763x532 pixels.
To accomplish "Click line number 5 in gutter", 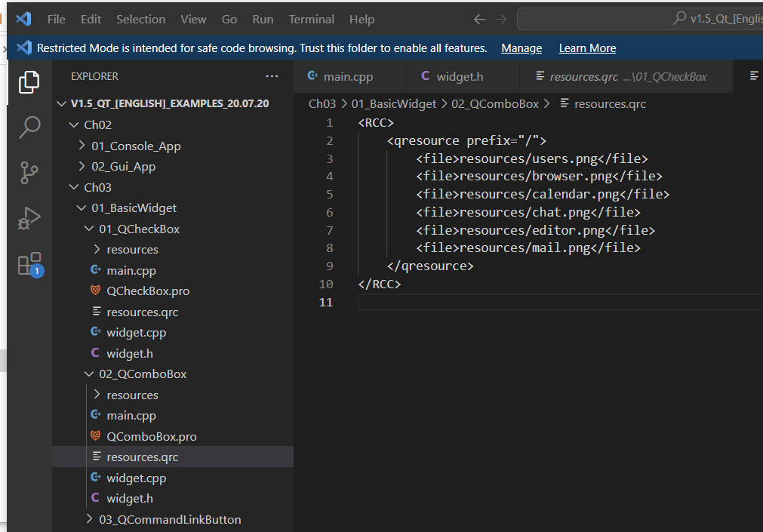I will [x=330, y=194].
